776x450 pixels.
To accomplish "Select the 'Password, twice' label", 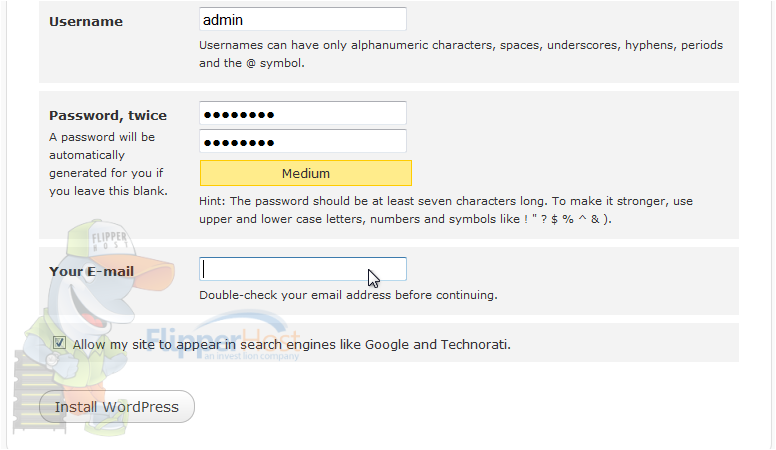I will coord(108,115).
